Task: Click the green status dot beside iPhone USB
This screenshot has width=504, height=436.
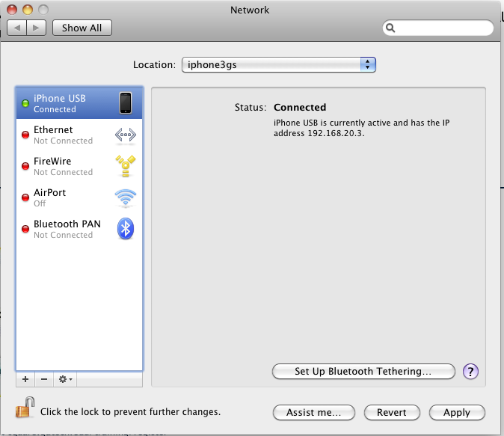Action: tap(25, 103)
